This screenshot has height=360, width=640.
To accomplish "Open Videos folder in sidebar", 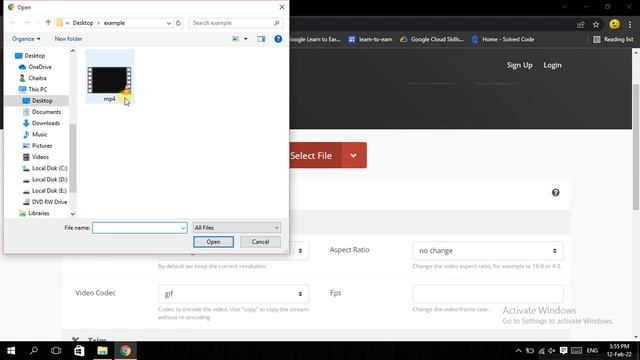I will [40, 157].
